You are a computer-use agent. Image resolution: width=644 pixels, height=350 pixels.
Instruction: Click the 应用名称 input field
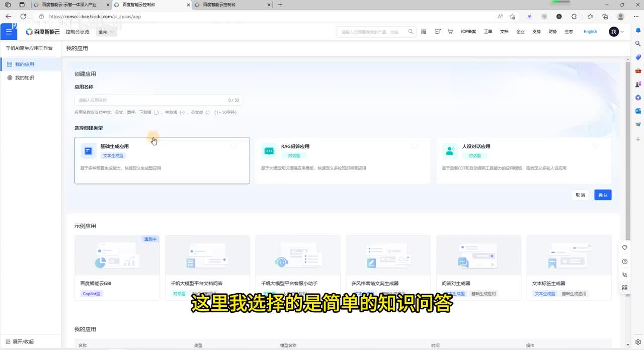click(x=151, y=100)
